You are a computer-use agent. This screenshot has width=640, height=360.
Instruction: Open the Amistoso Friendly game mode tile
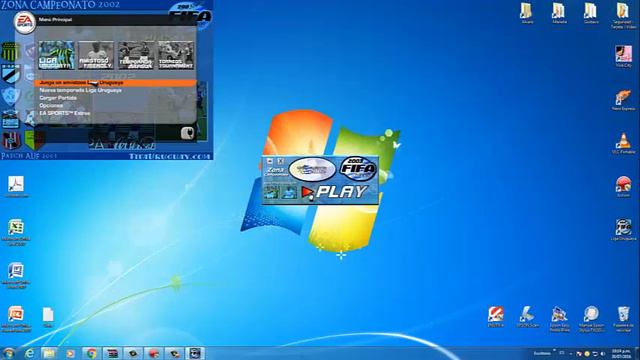click(96, 55)
